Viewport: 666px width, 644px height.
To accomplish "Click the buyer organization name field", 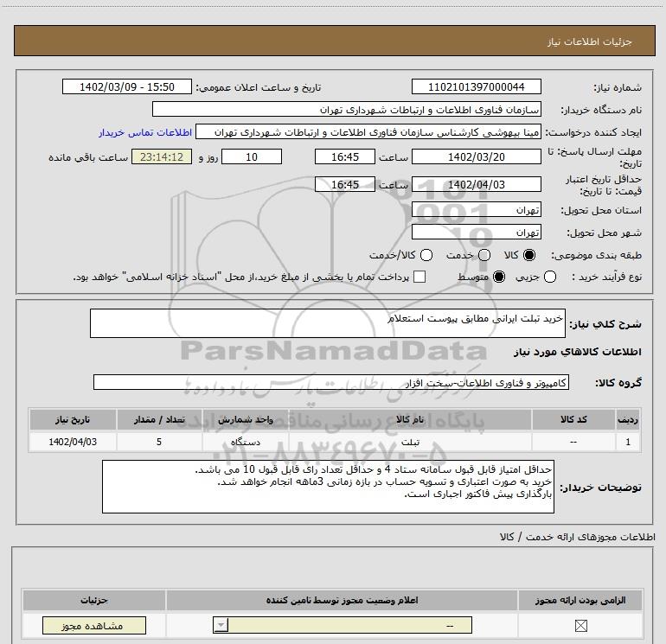I will tap(347, 109).
